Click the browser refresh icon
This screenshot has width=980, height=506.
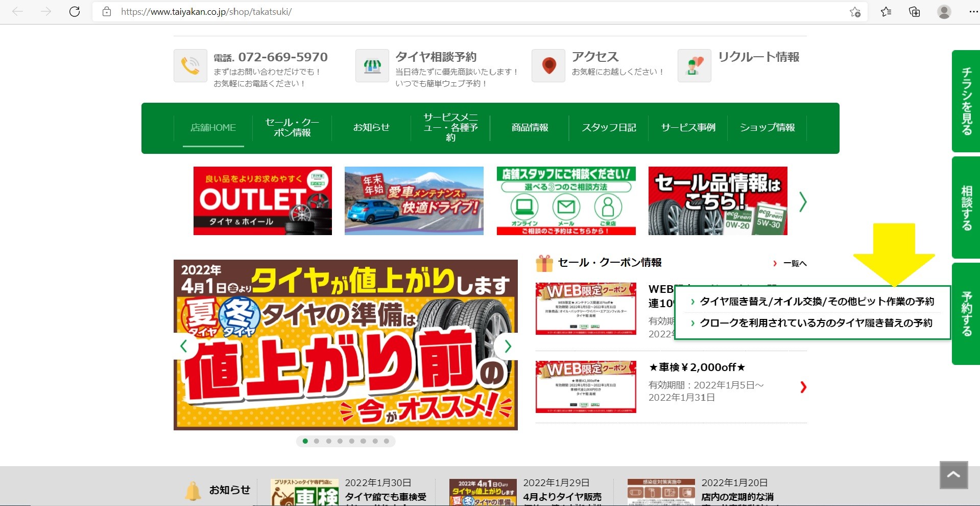coord(75,12)
